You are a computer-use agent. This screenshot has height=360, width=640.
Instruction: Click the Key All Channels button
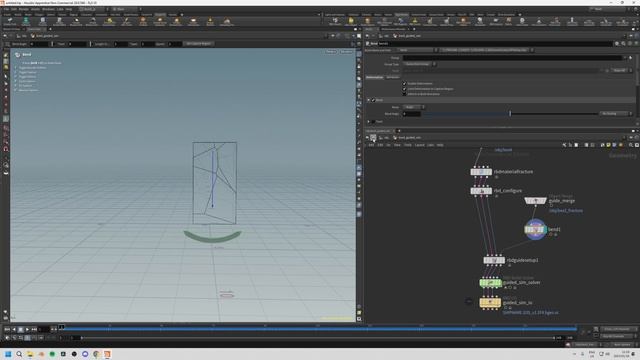(616, 336)
